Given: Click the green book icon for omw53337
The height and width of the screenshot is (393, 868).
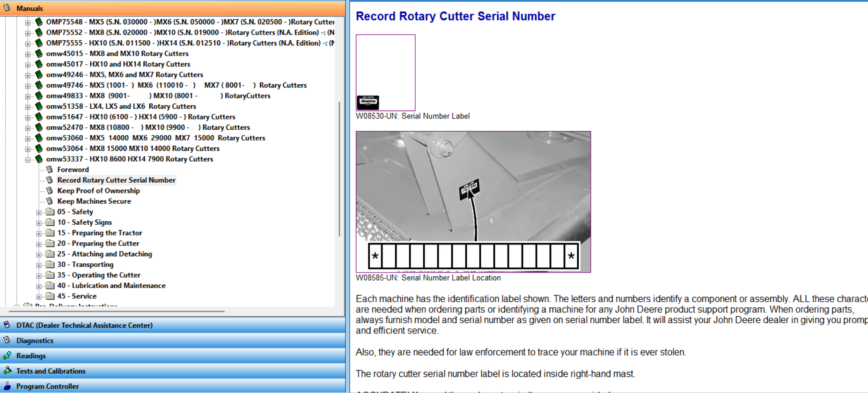Looking at the screenshot, I should pyautogui.click(x=39, y=159).
